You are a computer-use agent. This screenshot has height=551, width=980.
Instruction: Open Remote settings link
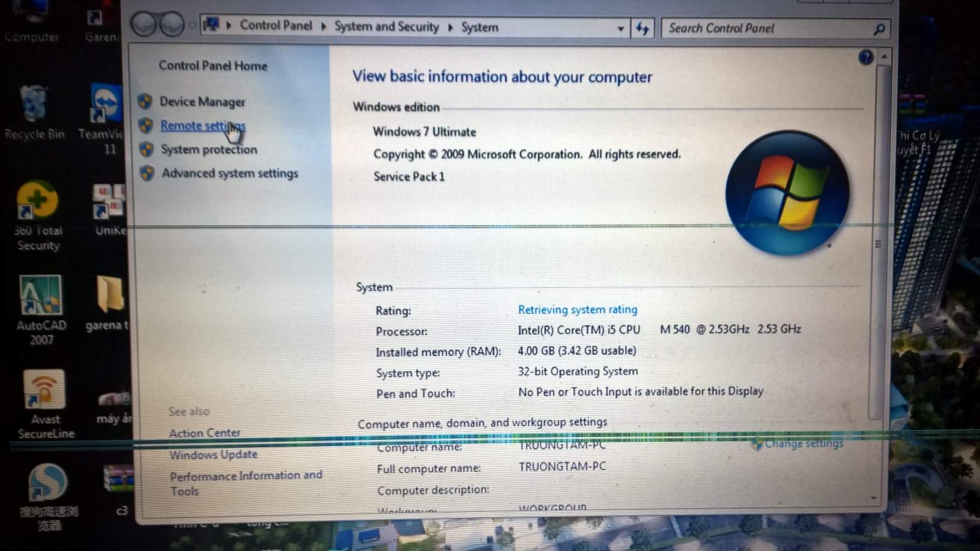pyautogui.click(x=203, y=125)
